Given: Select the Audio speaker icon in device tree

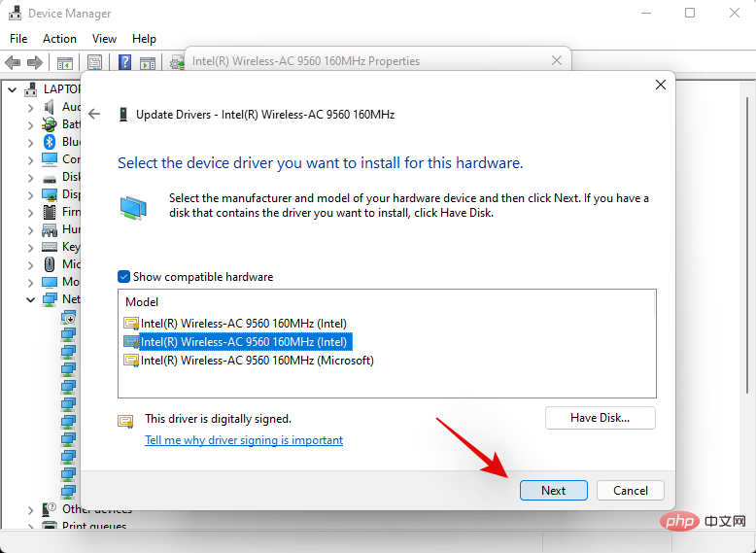Looking at the screenshot, I should [50, 107].
